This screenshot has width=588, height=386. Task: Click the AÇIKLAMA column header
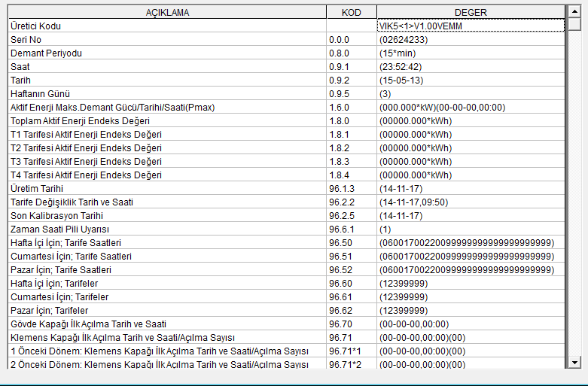(x=167, y=12)
